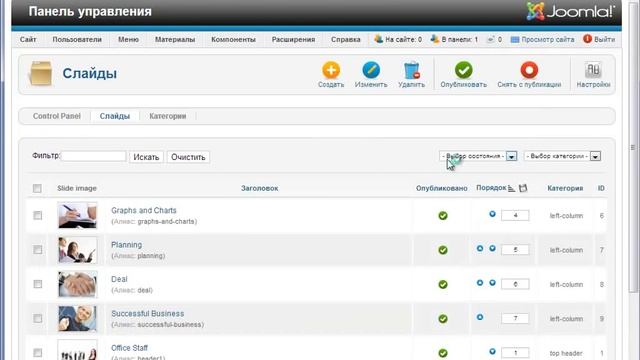Viewport: 640px width, 360px height.
Task: Click the sort ascending order icon
Action: pos(511,188)
